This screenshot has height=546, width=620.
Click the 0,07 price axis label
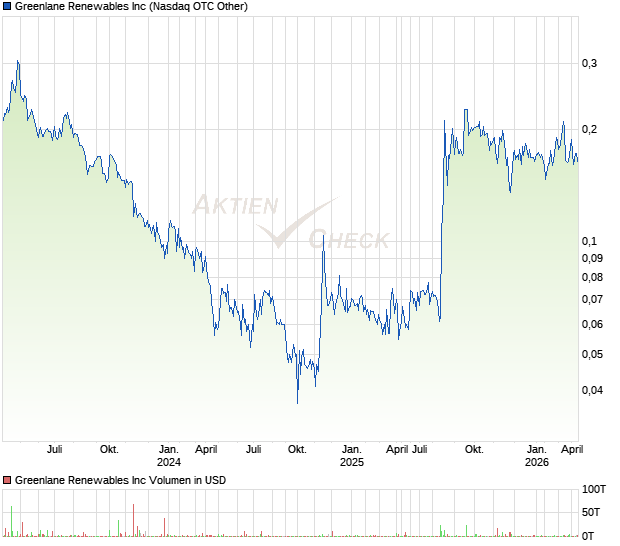coord(592,299)
